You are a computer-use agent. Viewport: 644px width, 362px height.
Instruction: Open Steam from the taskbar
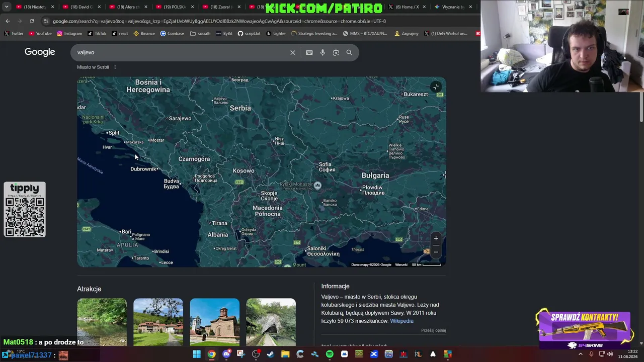(x=271, y=354)
